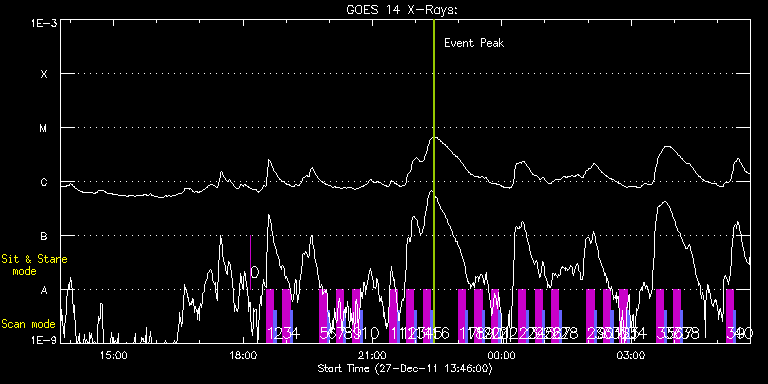This screenshot has width=768, height=384.
Task: Click the '3940' scan number label
Action: point(740,334)
